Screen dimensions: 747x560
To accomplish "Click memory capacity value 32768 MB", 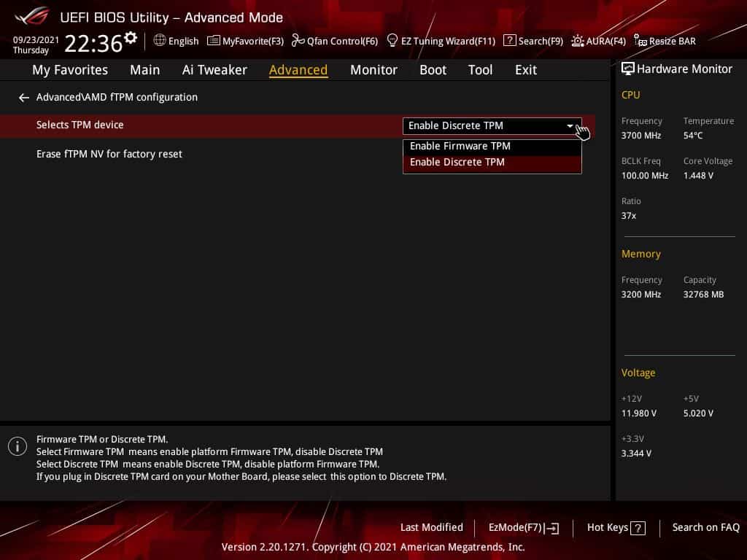I will [704, 295].
